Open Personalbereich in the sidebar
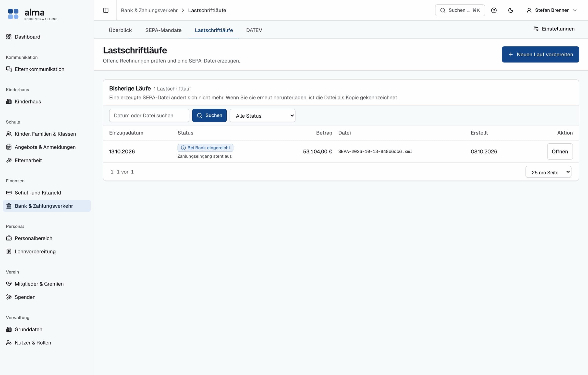This screenshot has width=588, height=375. [x=47, y=238]
